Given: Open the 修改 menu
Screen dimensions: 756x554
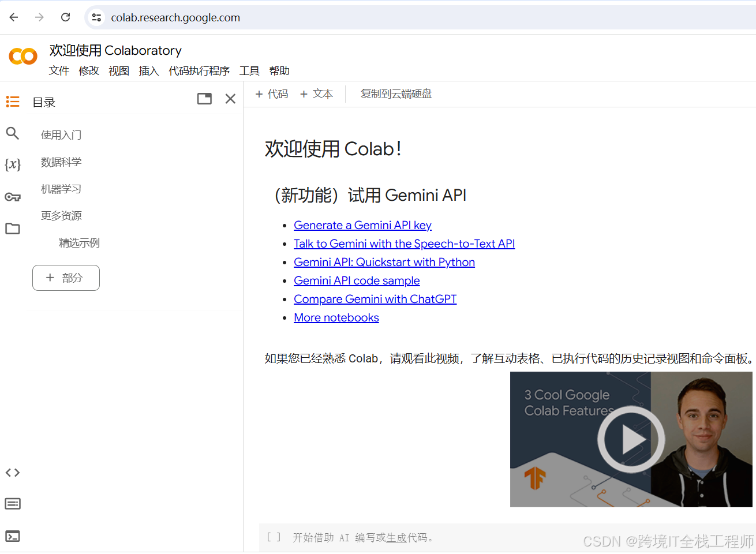Looking at the screenshot, I should (x=89, y=70).
